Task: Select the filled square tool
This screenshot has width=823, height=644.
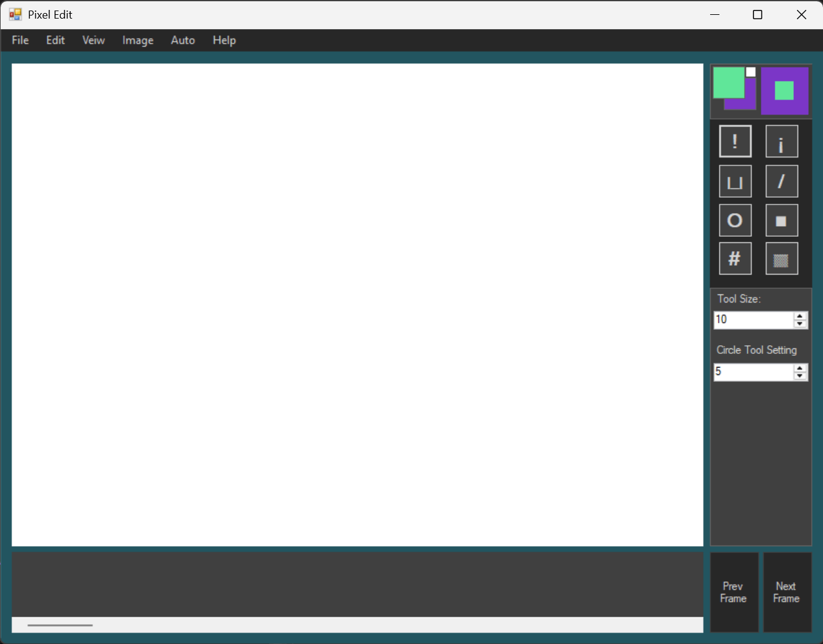Action: click(781, 220)
